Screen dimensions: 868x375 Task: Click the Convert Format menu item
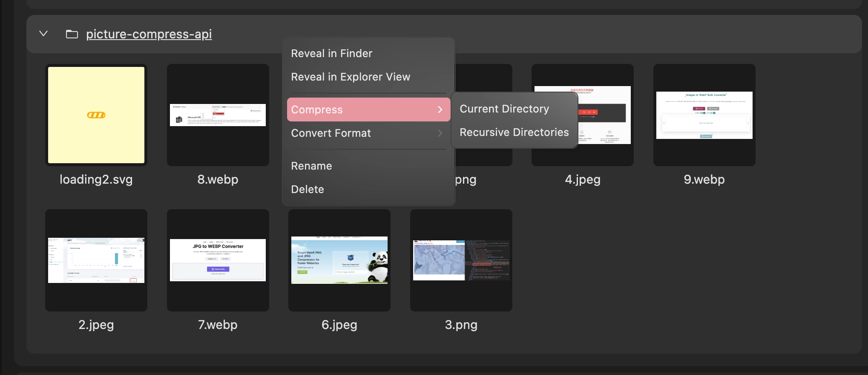[331, 133]
